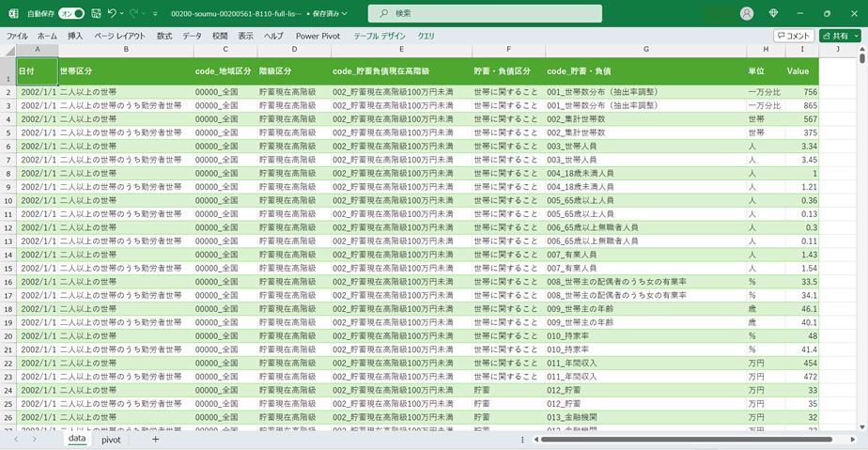The width and height of the screenshot is (868, 450).
Task: Open the データ ribbon tab
Action: 192,36
